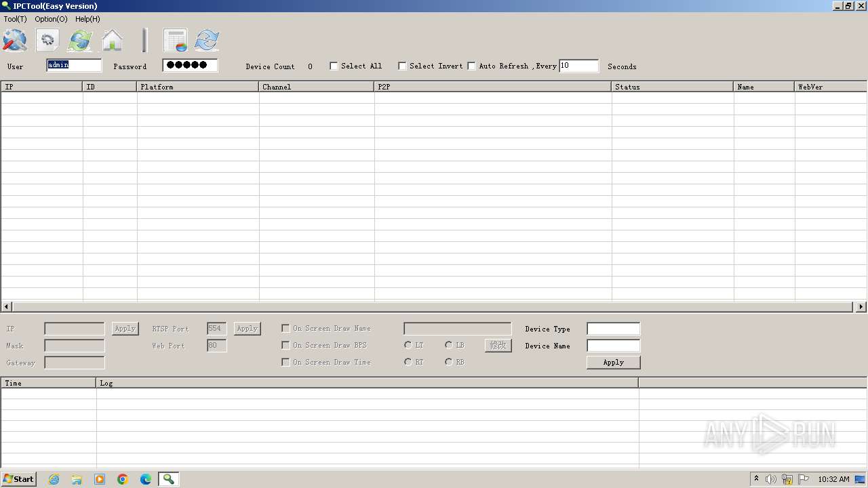Click the Apply button next to IP field
The image size is (868, 488).
point(125,328)
